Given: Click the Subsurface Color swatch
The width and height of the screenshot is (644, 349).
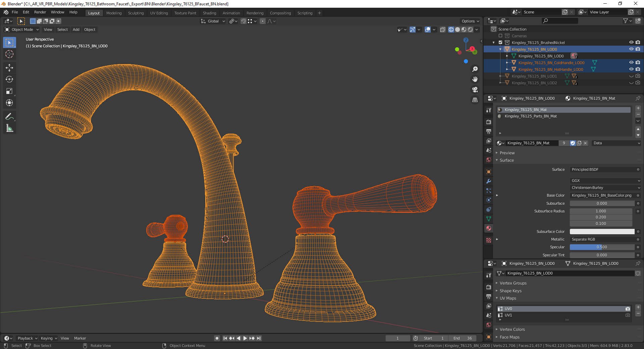Looking at the screenshot, I should (x=602, y=232).
